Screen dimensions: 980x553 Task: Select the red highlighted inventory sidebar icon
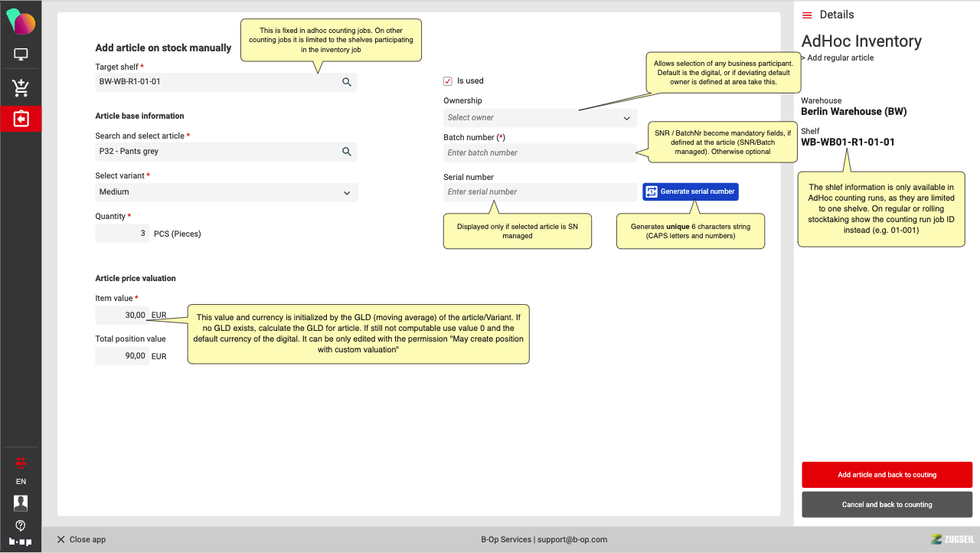point(21,119)
